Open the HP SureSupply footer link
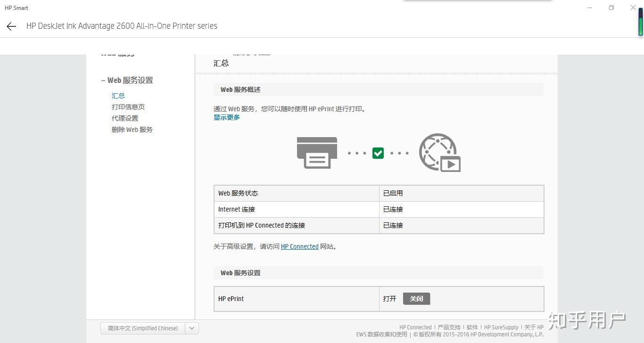The image size is (644, 343). (x=501, y=327)
